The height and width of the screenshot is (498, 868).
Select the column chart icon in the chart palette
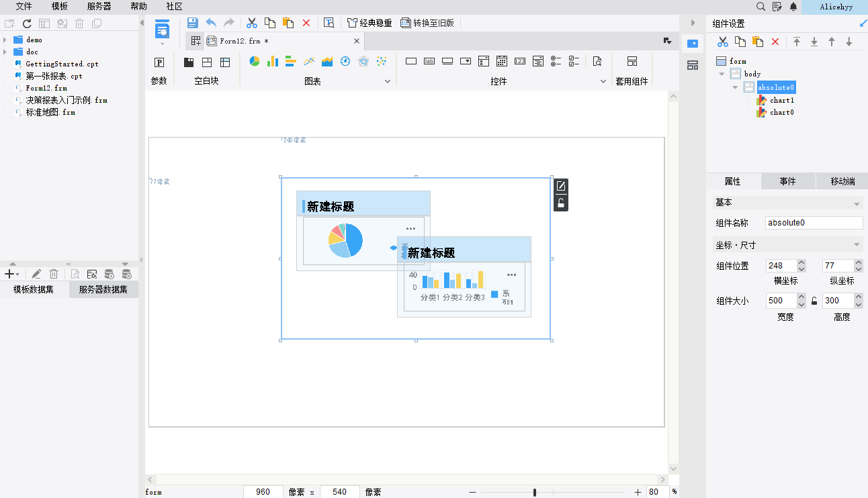coord(273,61)
